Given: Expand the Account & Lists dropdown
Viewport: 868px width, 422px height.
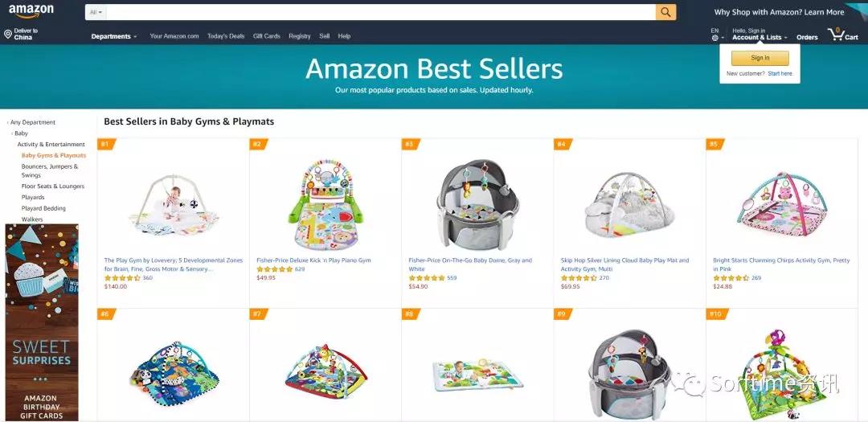Looking at the screenshot, I should point(759,38).
